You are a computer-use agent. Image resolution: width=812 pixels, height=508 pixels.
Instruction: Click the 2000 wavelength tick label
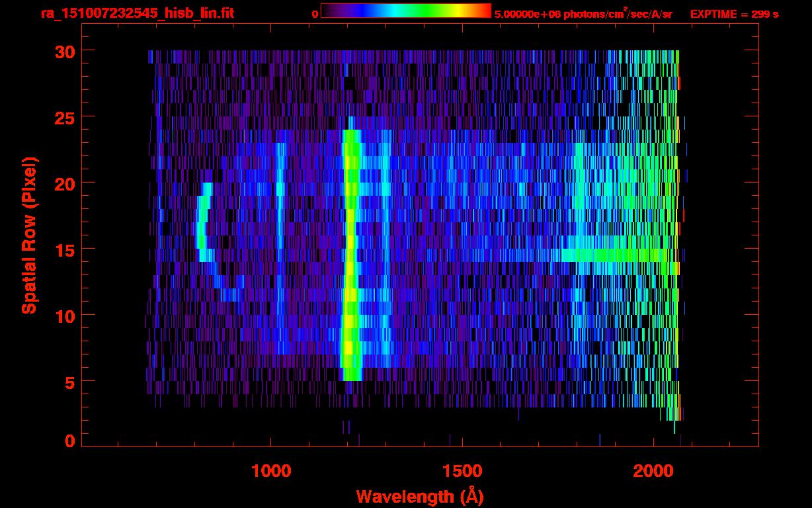click(654, 470)
